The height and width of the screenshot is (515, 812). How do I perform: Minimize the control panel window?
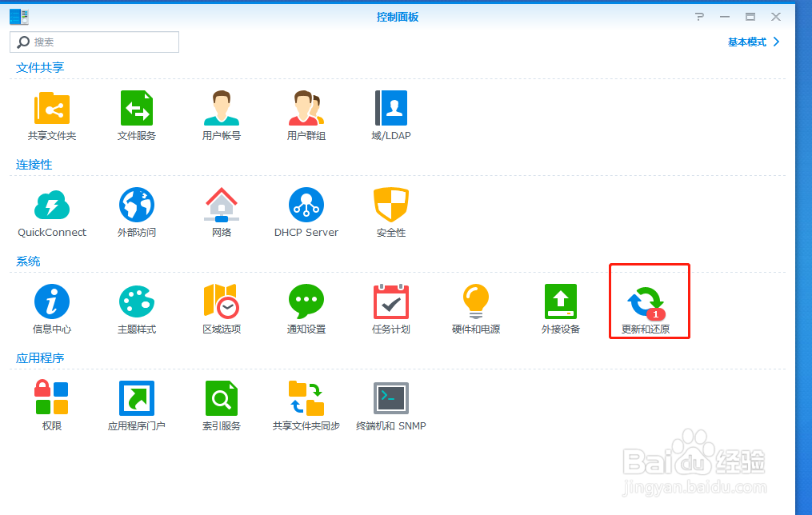725,17
